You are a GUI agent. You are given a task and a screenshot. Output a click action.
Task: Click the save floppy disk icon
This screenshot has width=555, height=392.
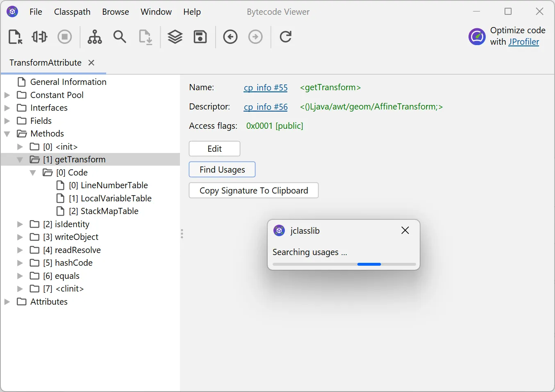(x=200, y=37)
